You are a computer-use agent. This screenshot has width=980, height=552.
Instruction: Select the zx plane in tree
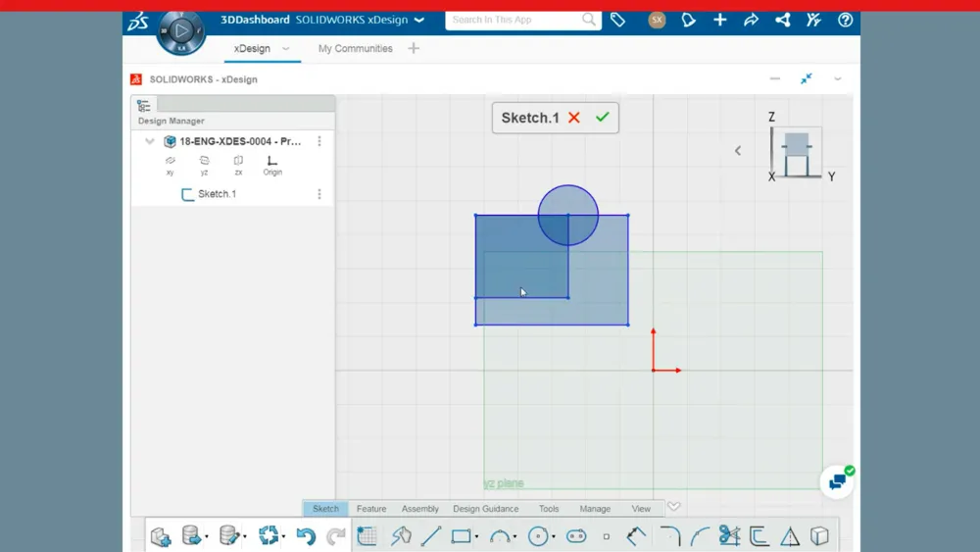(x=238, y=166)
